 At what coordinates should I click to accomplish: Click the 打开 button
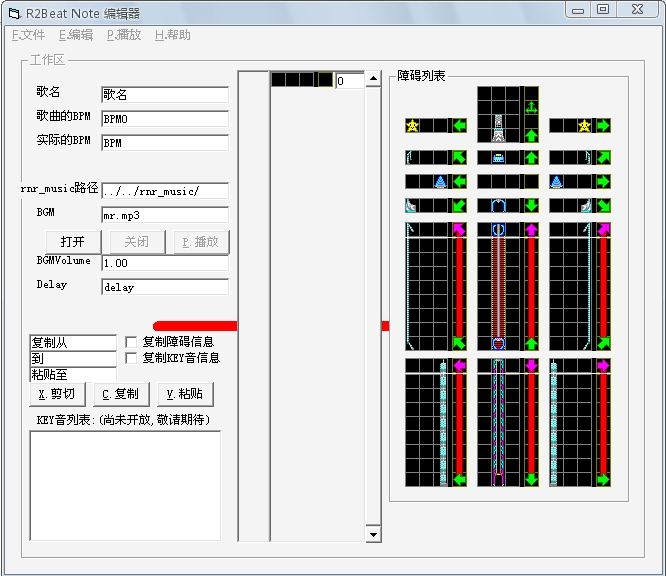73,242
